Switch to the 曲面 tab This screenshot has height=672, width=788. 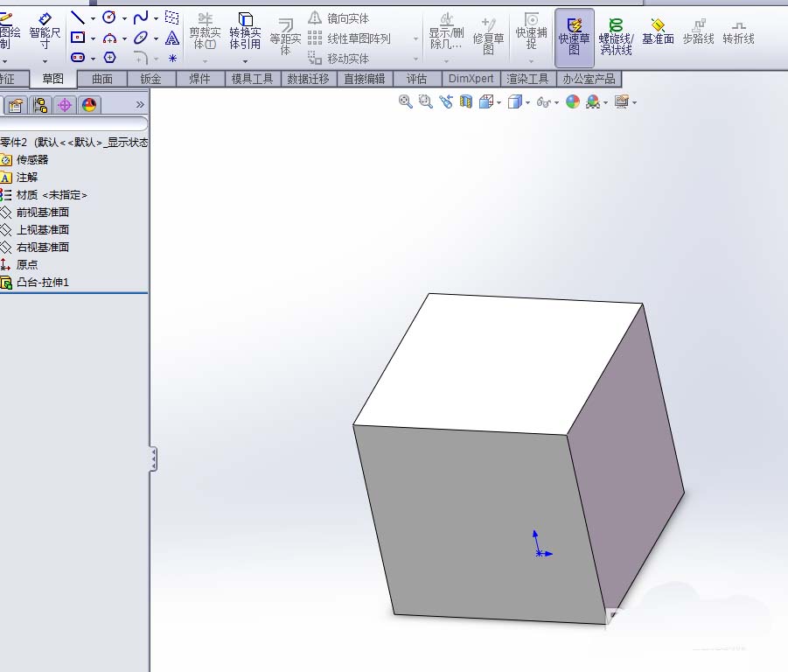[x=102, y=79]
